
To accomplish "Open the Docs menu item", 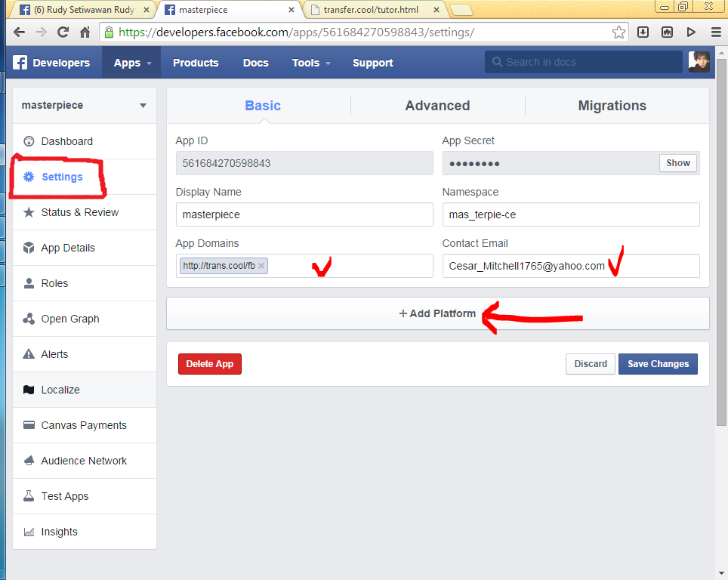I will 256,63.
